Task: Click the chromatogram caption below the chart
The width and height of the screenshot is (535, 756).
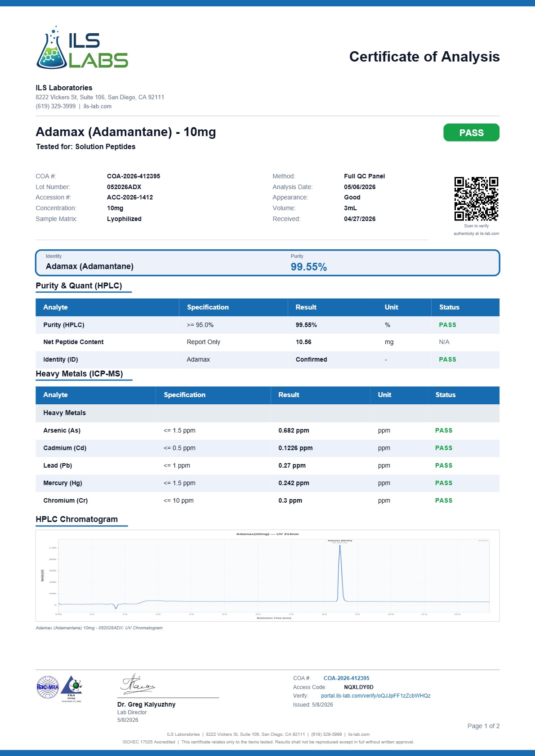Action: coord(99,628)
